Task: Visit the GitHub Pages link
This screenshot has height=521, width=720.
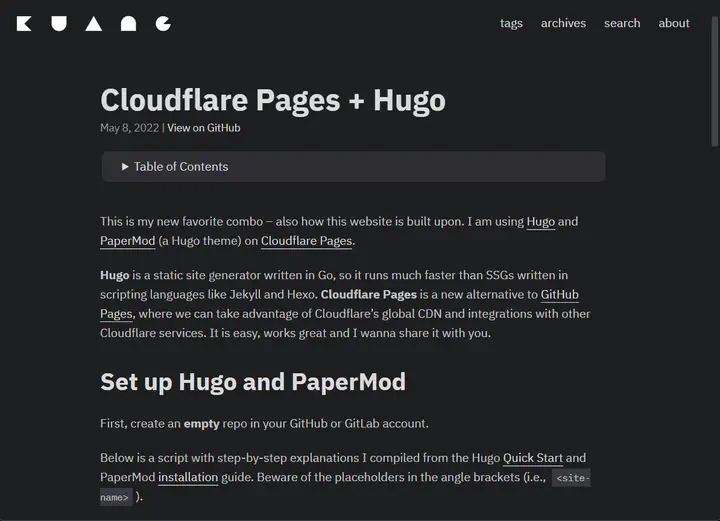Action: (x=559, y=295)
